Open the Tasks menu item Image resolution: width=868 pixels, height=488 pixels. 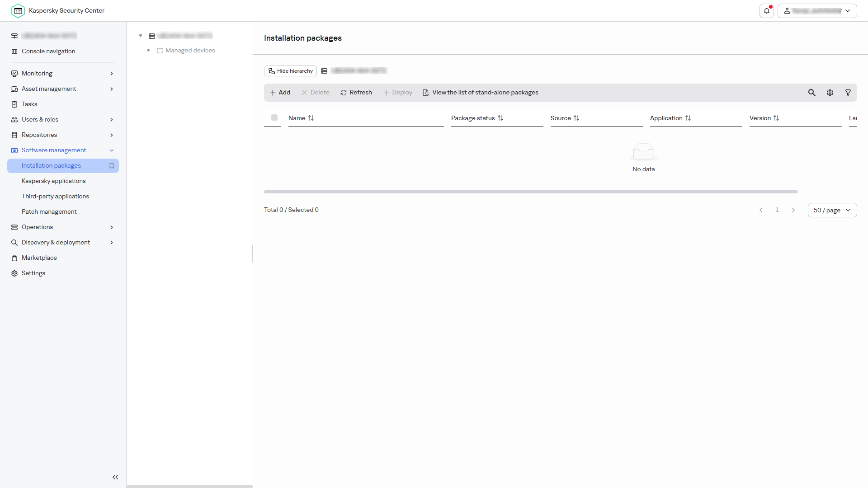(x=29, y=104)
